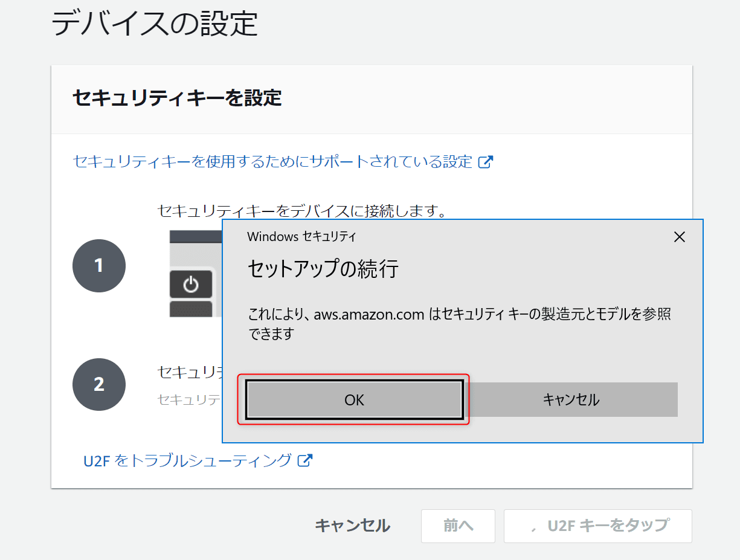Click the Windows セキュリティ title text
Image resolution: width=740 pixels, height=560 pixels.
301,237
